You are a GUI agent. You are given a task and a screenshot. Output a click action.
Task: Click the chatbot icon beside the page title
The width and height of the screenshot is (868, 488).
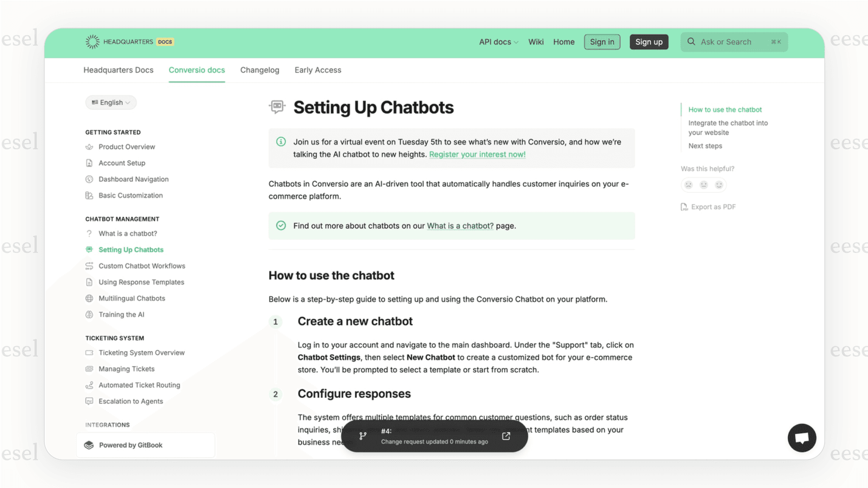click(277, 106)
